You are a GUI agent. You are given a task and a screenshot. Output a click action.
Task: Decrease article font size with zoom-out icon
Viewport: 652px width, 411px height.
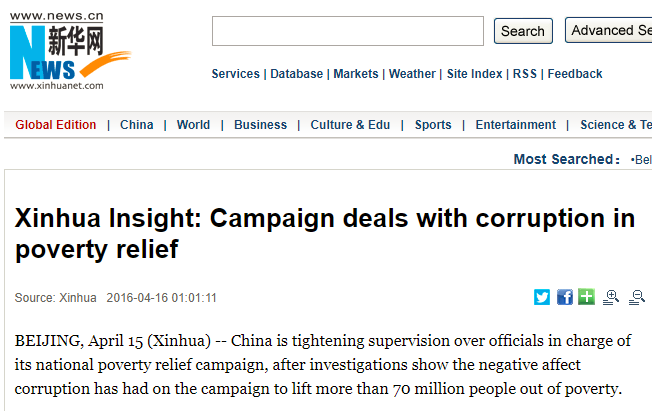(x=637, y=297)
